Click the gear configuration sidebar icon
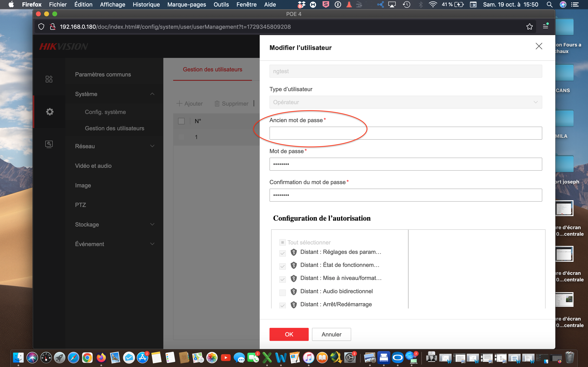588x367 pixels. (50, 112)
